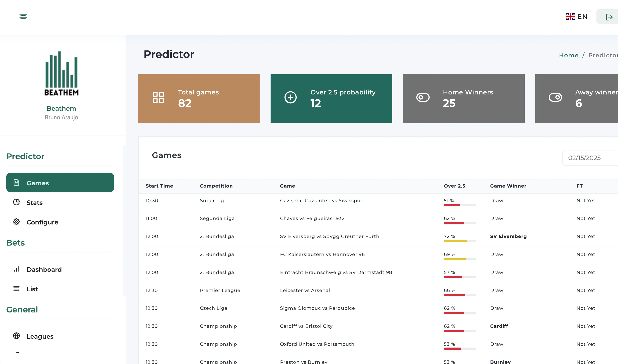
Task: Click the Dashboard bar chart icon
Action: pos(16,269)
